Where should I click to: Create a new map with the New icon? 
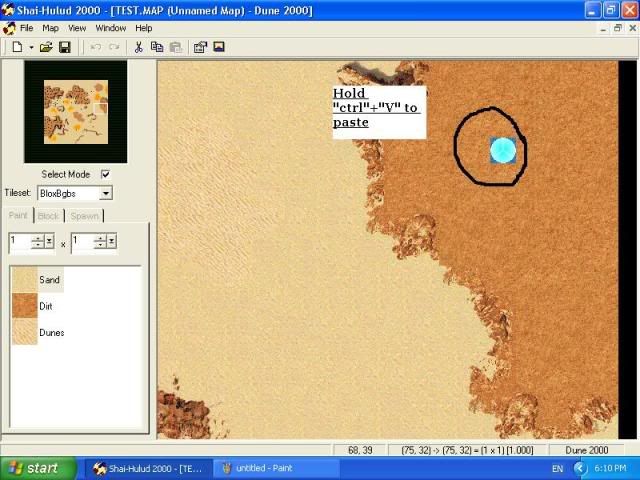(17, 47)
